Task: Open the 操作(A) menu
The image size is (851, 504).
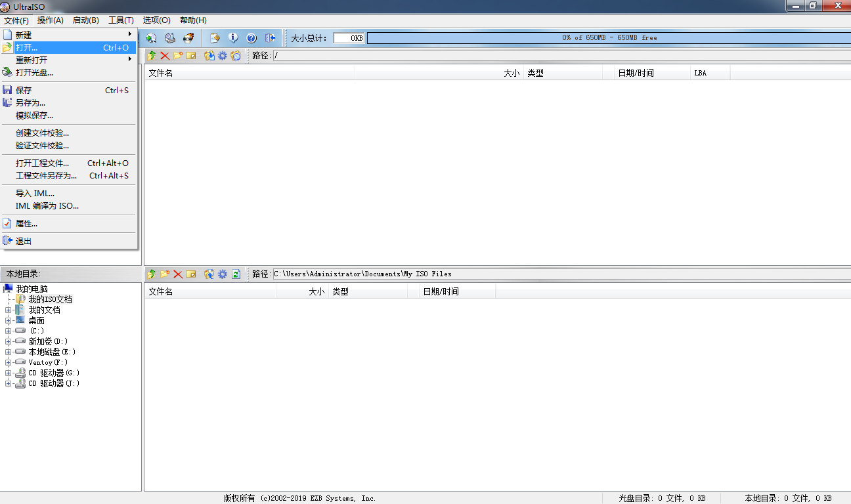Action: pos(51,20)
